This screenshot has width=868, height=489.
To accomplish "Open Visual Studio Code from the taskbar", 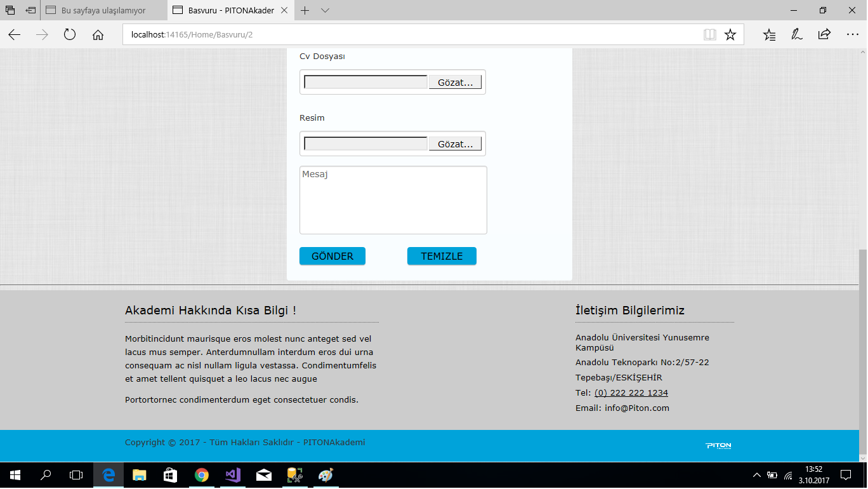I will pyautogui.click(x=232, y=476).
